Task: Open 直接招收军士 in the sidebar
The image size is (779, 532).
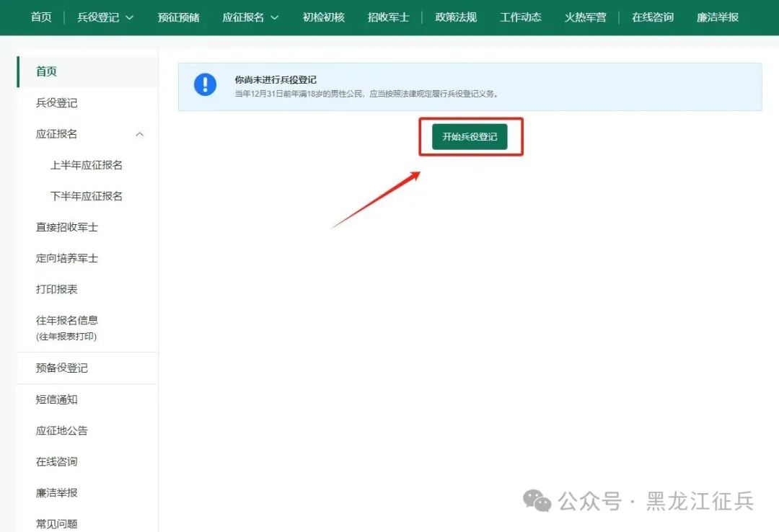Action: pyautogui.click(x=67, y=226)
